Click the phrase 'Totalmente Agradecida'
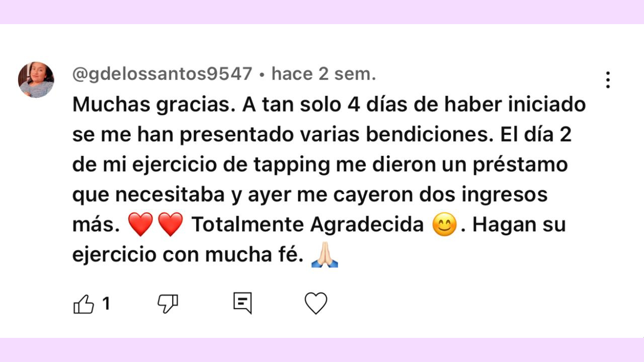 click(308, 225)
